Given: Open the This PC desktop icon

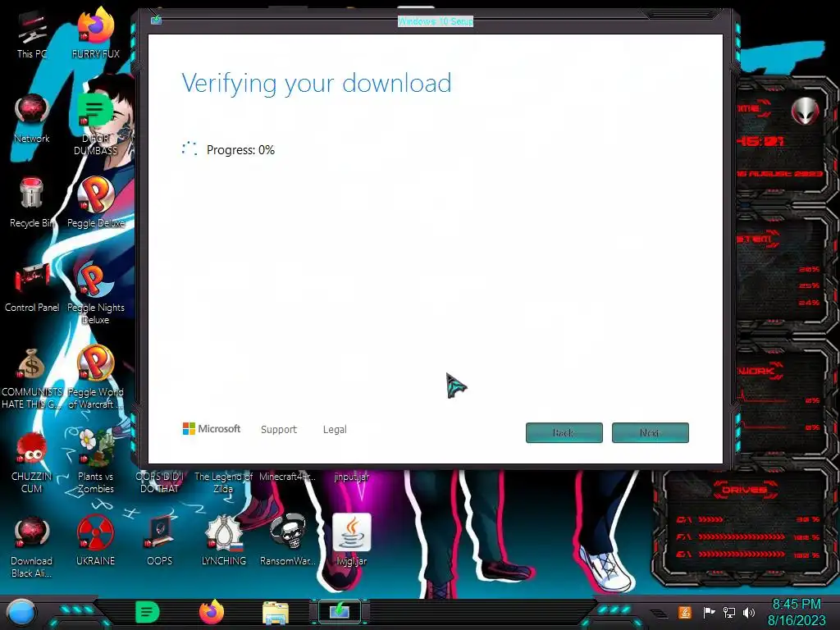Looking at the screenshot, I should pyautogui.click(x=32, y=34).
